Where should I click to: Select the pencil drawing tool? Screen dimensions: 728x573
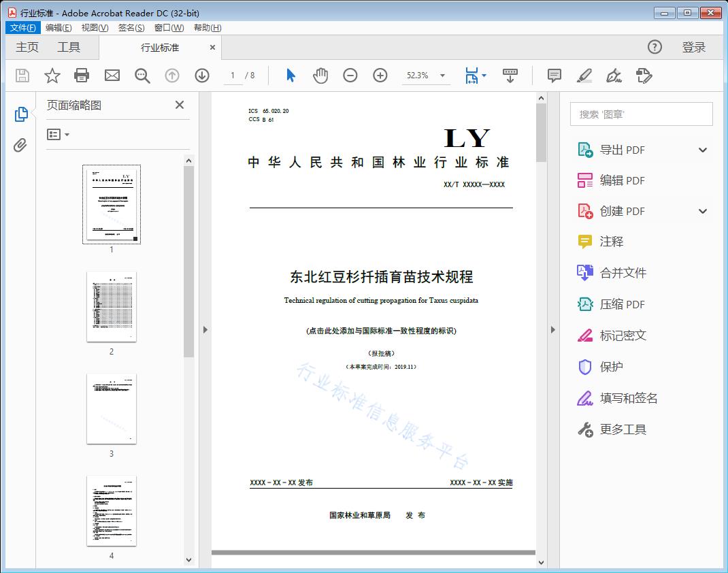tap(584, 76)
